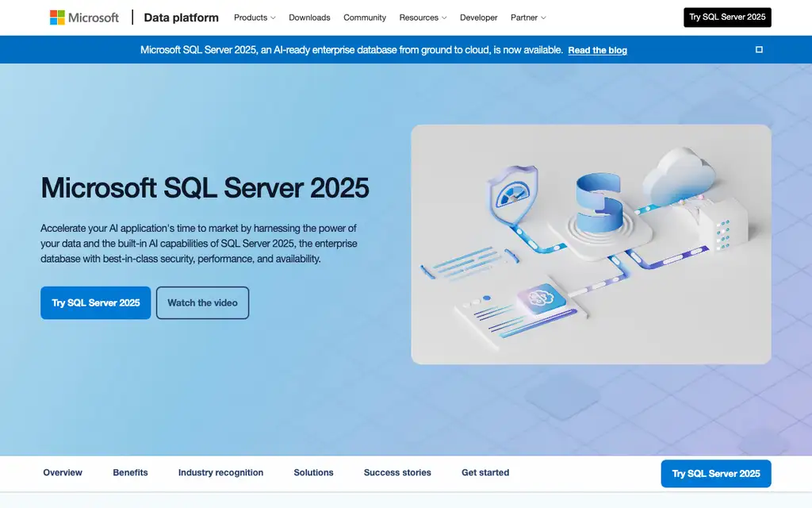
Task: Jump to the Industry recognition section
Action: tap(220, 473)
